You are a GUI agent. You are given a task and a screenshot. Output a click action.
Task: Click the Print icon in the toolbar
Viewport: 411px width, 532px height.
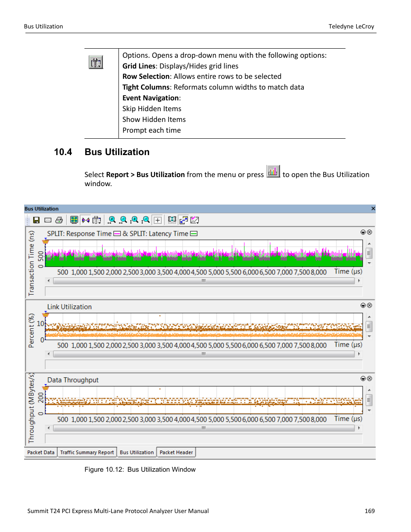click(x=59, y=220)
